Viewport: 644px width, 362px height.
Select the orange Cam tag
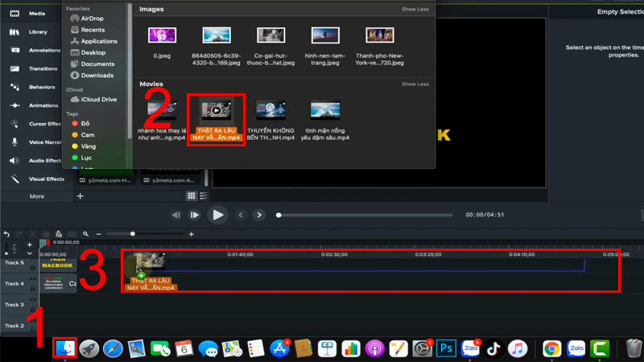pyautogui.click(x=83, y=135)
